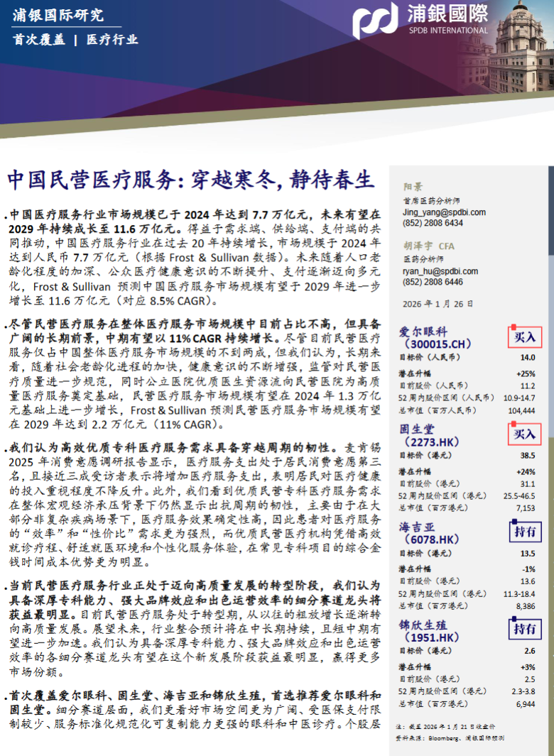The height and width of the screenshot is (756, 554).
Task: Click the phone number (852) 2808 6446
Action: click(x=433, y=282)
